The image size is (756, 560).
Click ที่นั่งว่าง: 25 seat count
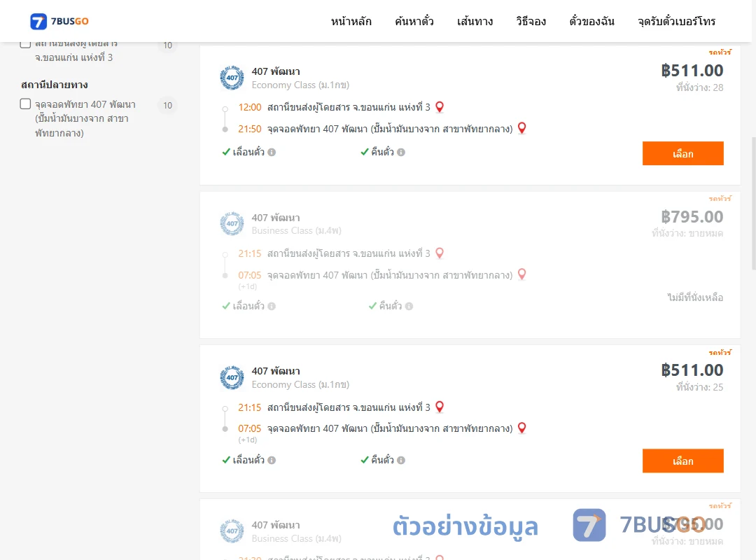click(699, 387)
